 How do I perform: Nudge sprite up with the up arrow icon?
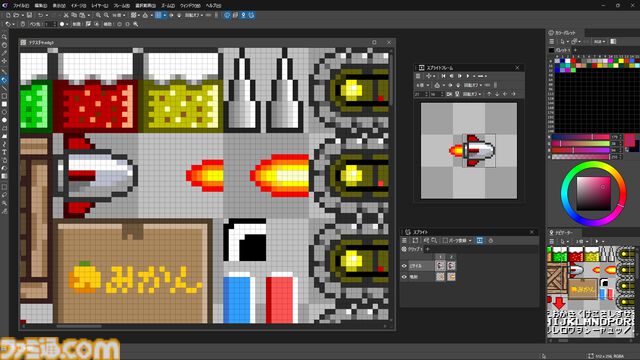coord(489,94)
